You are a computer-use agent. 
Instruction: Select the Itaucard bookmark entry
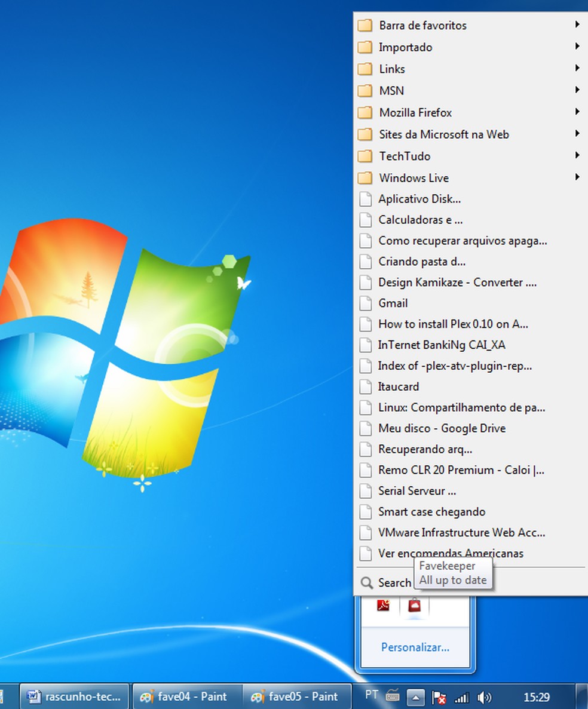(398, 386)
